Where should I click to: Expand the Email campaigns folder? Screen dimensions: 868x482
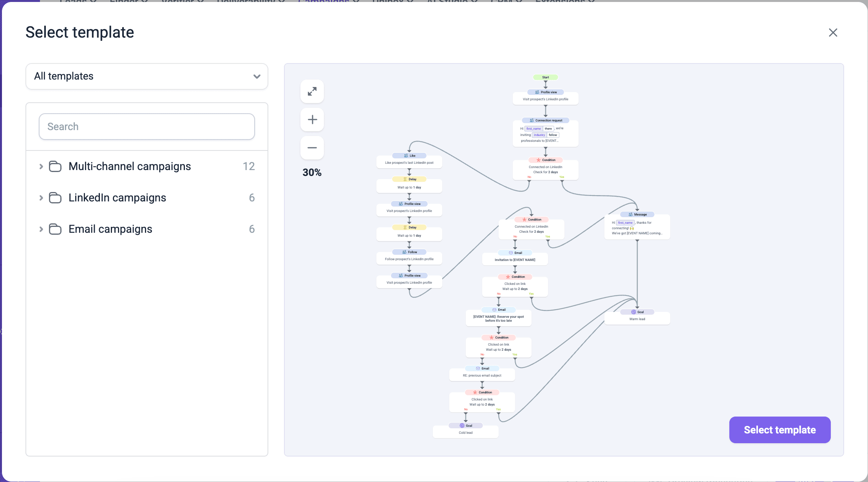point(42,229)
